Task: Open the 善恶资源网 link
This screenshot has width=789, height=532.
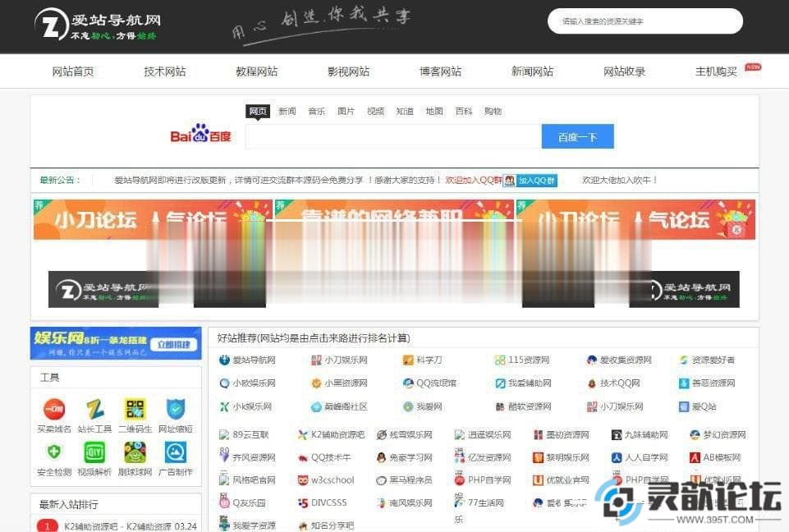Action: 713,383
